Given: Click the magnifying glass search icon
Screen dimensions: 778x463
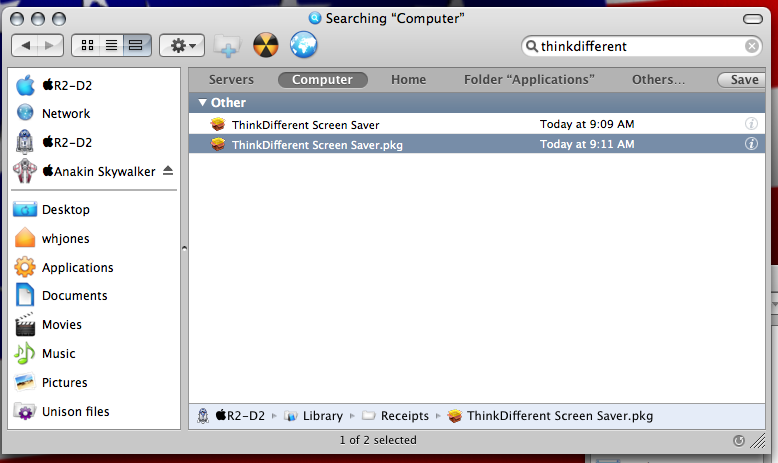Looking at the screenshot, I should click(531, 46).
